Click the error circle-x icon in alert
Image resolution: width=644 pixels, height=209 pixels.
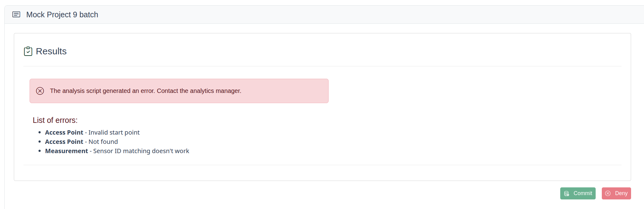pos(40,91)
